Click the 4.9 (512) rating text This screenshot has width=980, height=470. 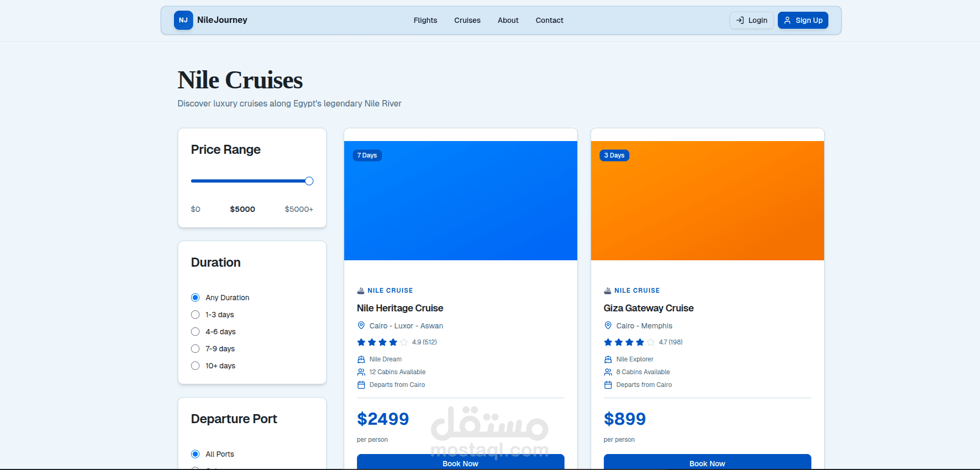(x=425, y=342)
